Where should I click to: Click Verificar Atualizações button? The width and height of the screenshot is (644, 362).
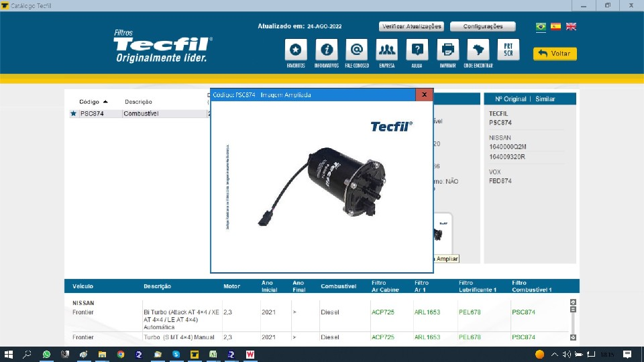click(x=411, y=27)
